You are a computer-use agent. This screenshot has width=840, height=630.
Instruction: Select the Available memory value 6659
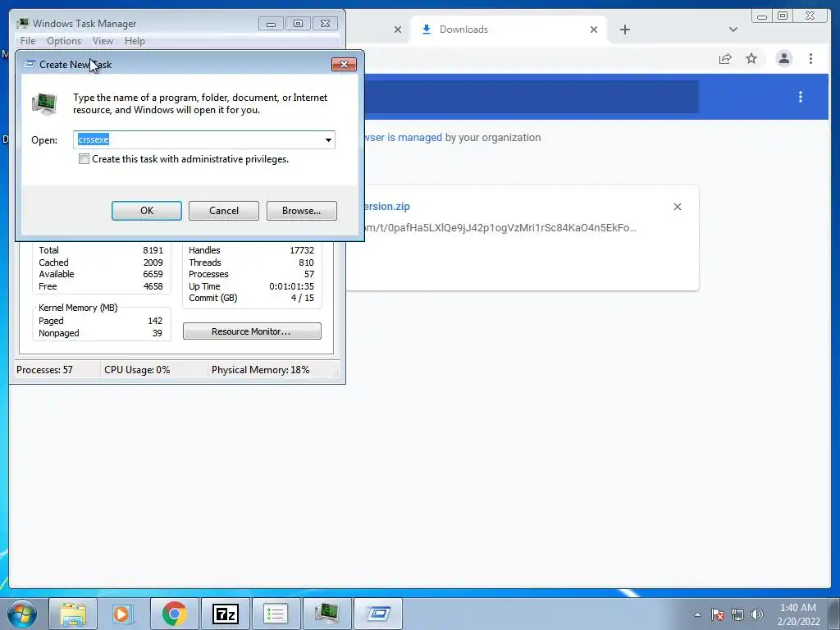(153, 274)
